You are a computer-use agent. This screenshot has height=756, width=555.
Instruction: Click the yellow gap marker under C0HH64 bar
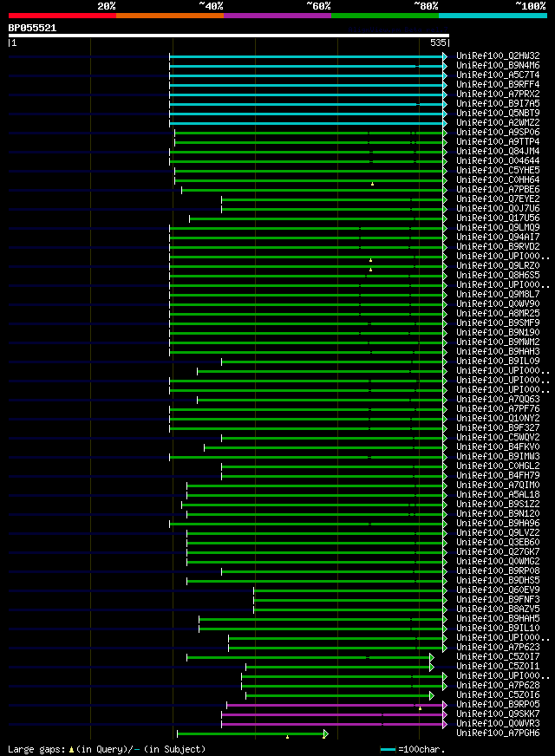(x=372, y=184)
